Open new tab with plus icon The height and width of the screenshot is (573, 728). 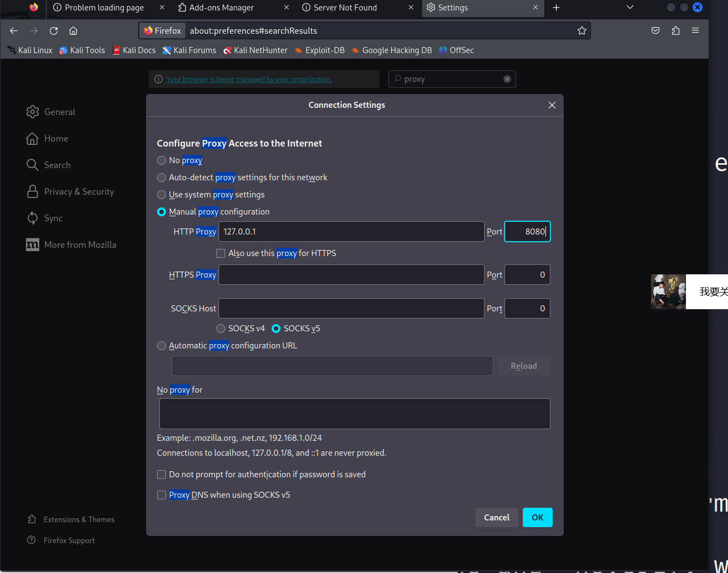(x=557, y=8)
